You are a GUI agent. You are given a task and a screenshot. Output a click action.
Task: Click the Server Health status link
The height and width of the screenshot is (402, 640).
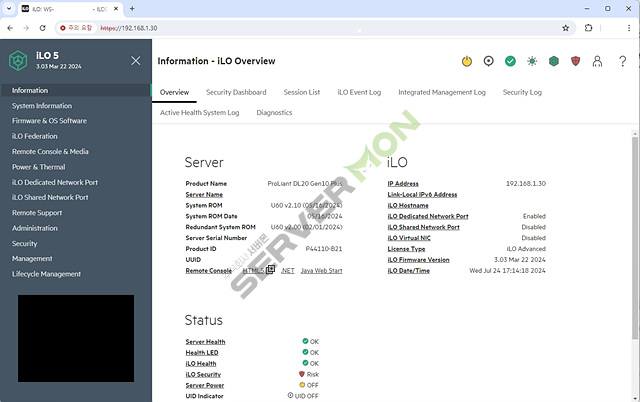coord(205,342)
